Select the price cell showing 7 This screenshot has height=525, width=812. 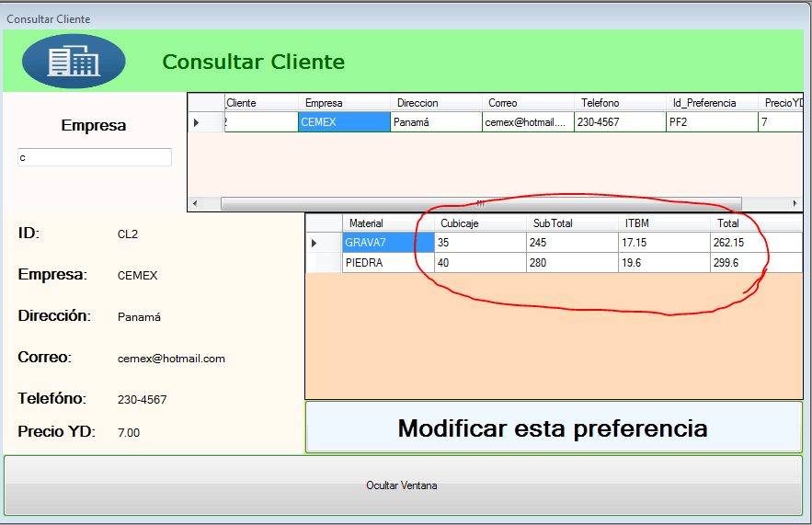click(781, 122)
